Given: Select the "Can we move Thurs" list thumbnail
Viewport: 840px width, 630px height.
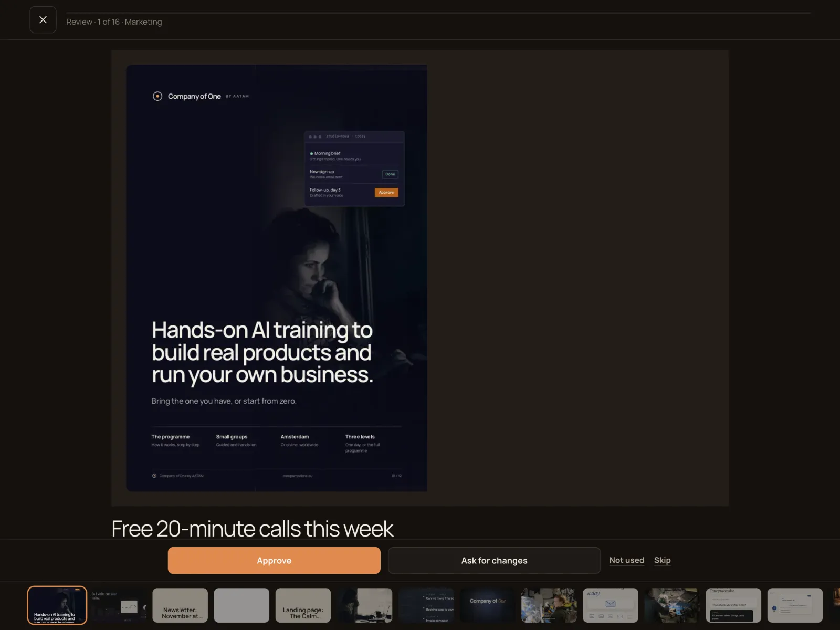Looking at the screenshot, I should click(426, 605).
